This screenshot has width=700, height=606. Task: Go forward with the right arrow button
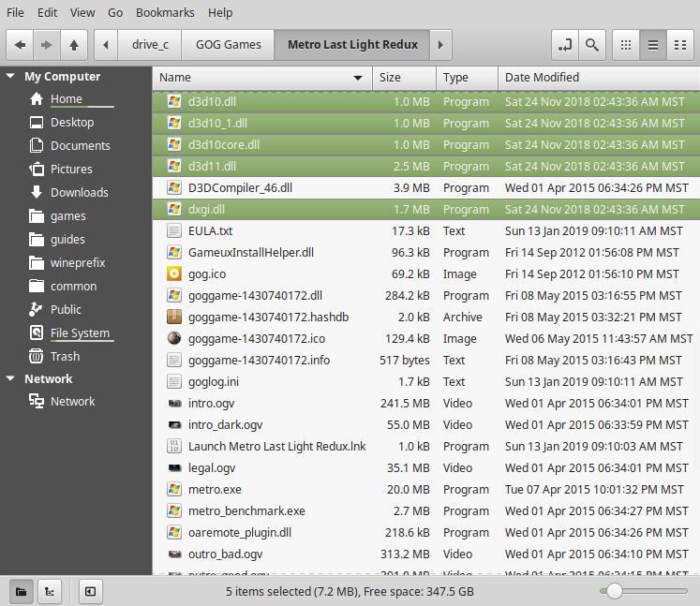[47, 45]
